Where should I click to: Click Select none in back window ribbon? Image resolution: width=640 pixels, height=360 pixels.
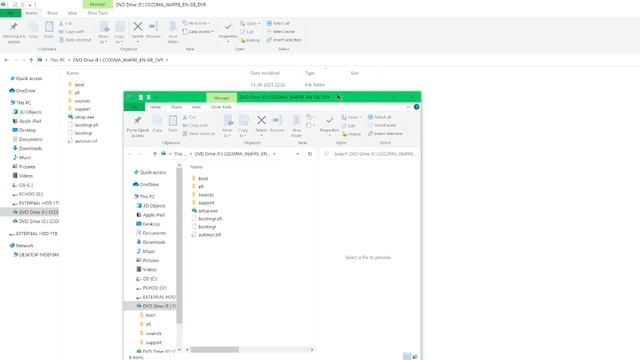click(280, 32)
